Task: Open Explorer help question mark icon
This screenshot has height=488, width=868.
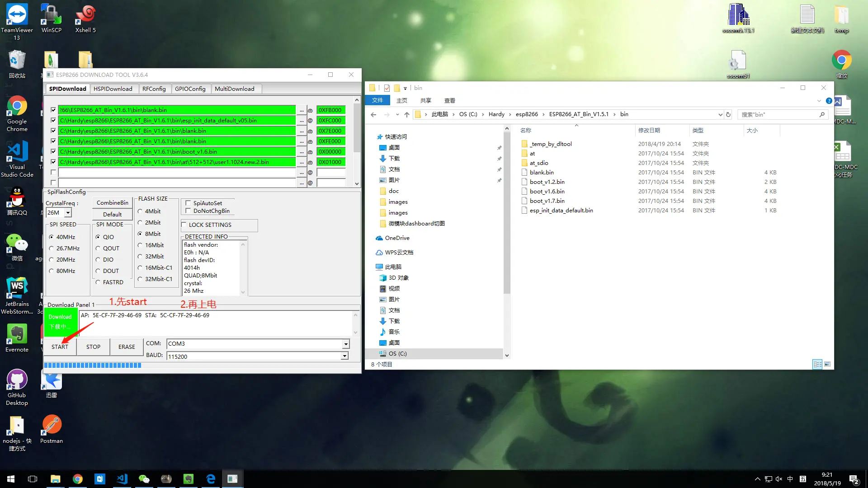Action: 829,101
